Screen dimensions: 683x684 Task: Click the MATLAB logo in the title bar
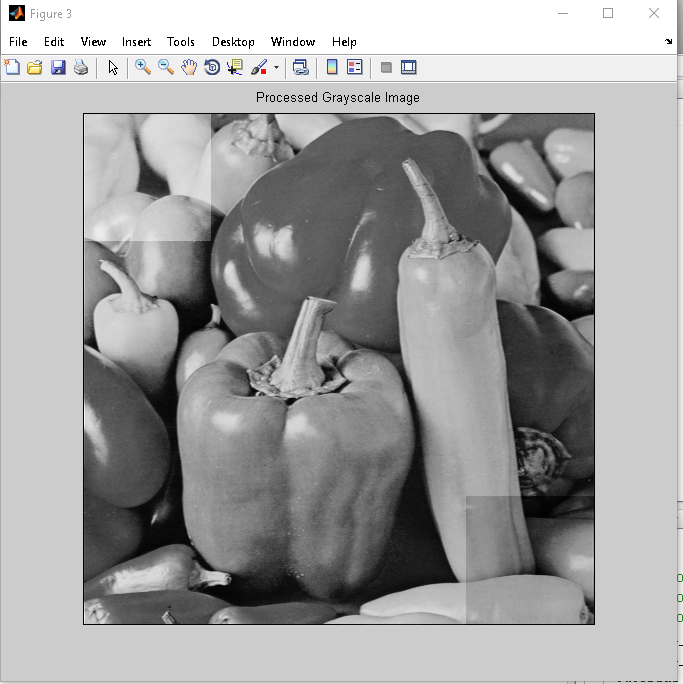[x=17, y=13]
